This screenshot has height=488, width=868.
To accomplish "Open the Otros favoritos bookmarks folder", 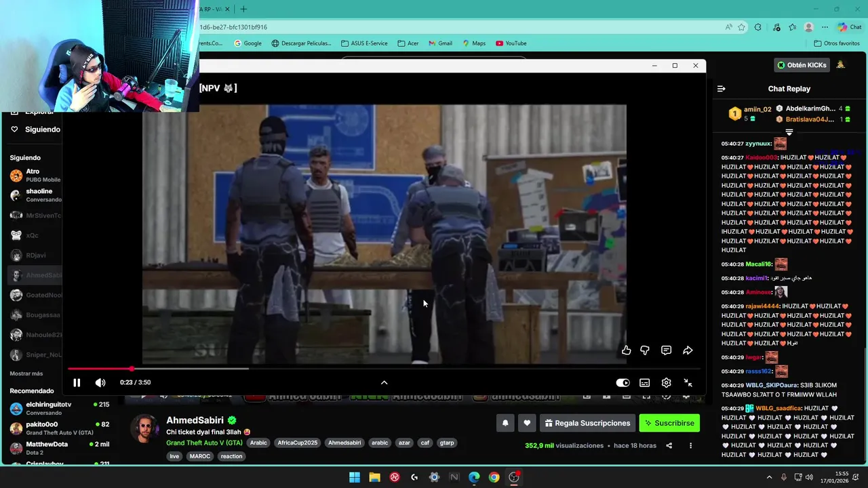I will click(835, 43).
